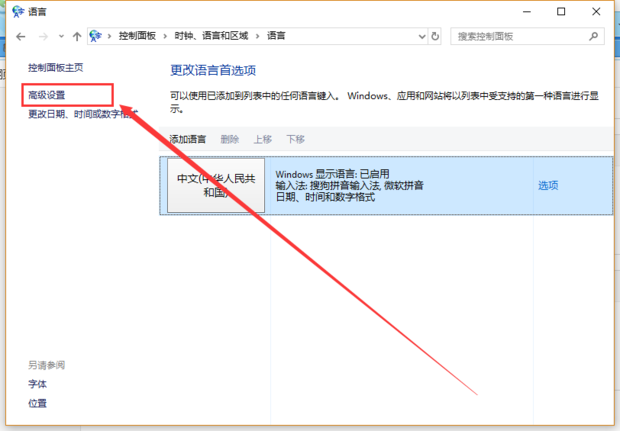Click the forward navigation arrow
The height and width of the screenshot is (431, 620).
click(43, 37)
